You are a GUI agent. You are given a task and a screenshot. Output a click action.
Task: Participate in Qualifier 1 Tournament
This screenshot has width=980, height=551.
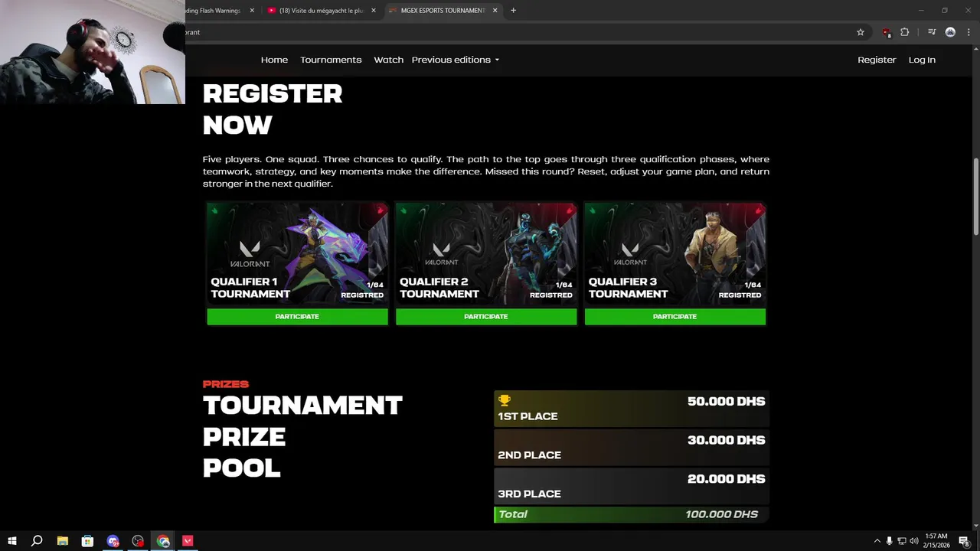297,317
